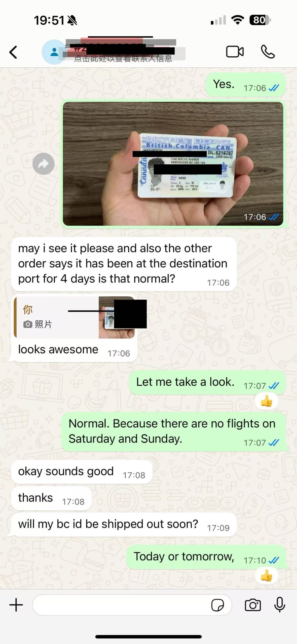297x644 pixels.
Task: Forward the licence photo using arrow icon
Action: click(x=44, y=164)
